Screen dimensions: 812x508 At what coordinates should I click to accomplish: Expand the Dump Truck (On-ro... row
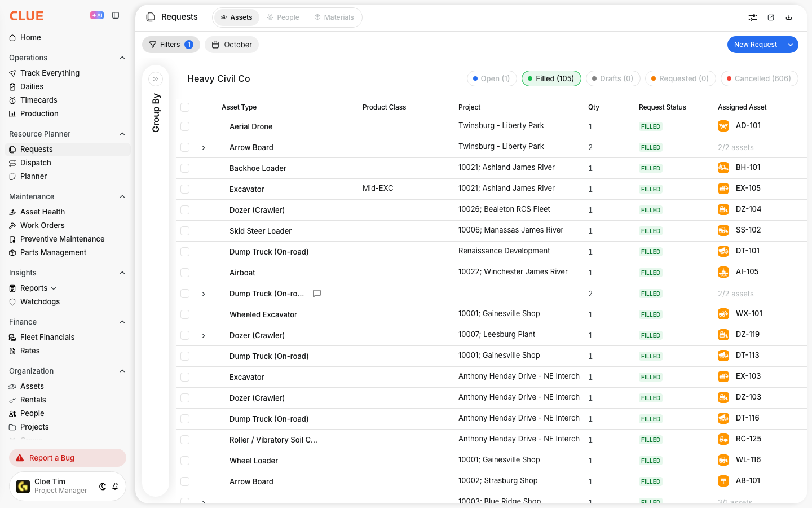[x=204, y=294]
